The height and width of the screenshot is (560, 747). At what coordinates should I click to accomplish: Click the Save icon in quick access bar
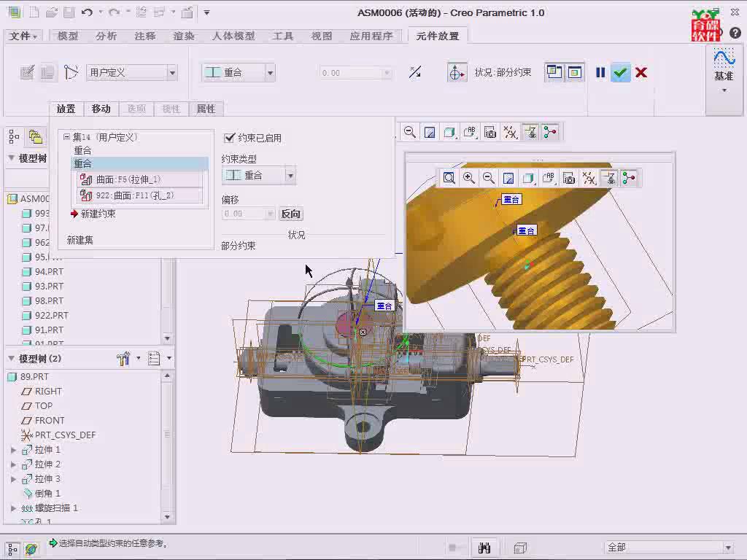click(x=69, y=12)
